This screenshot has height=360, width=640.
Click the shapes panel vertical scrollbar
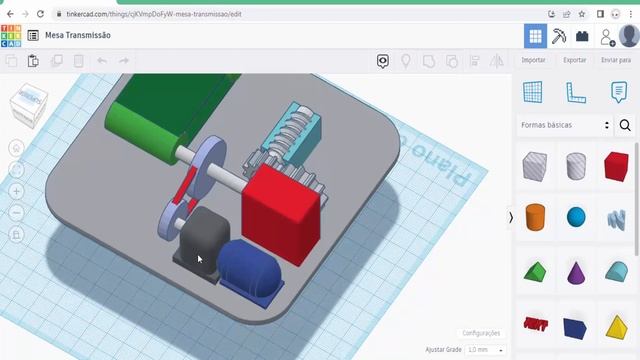click(637, 200)
